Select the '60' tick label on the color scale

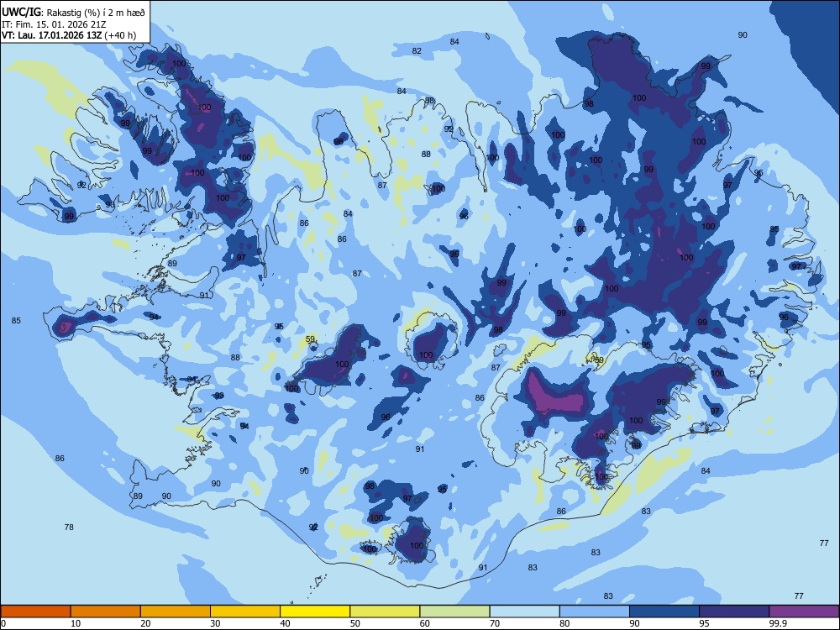pyautogui.click(x=425, y=623)
